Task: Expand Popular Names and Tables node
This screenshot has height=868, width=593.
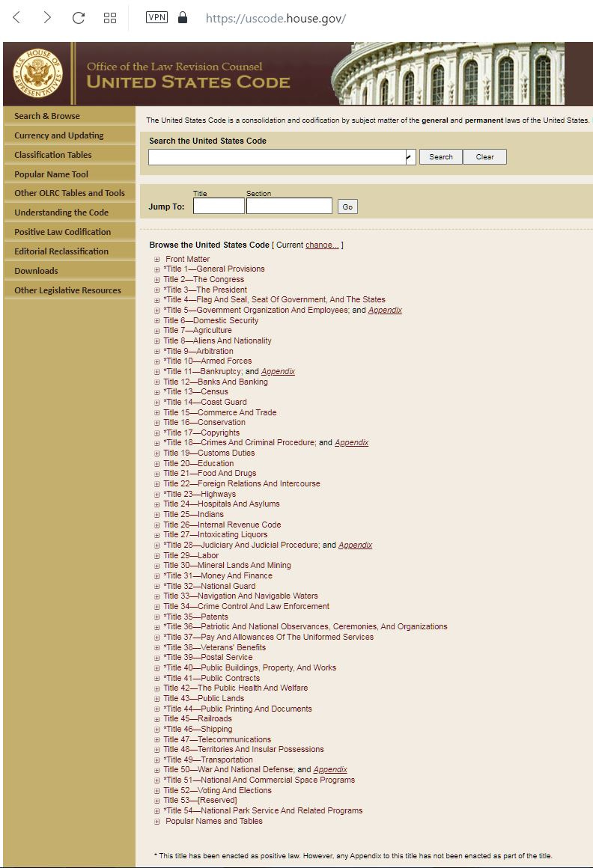Action: (x=157, y=822)
